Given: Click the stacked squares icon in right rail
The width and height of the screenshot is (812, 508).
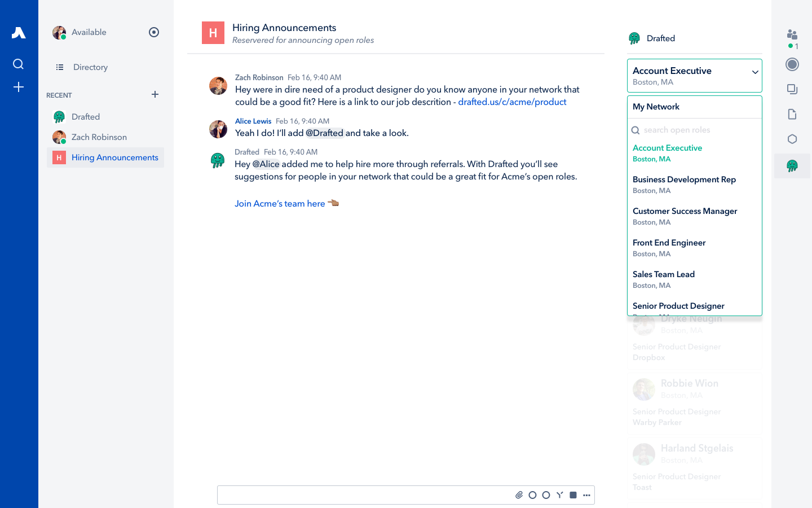Looking at the screenshot, I should [x=792, y=89].
